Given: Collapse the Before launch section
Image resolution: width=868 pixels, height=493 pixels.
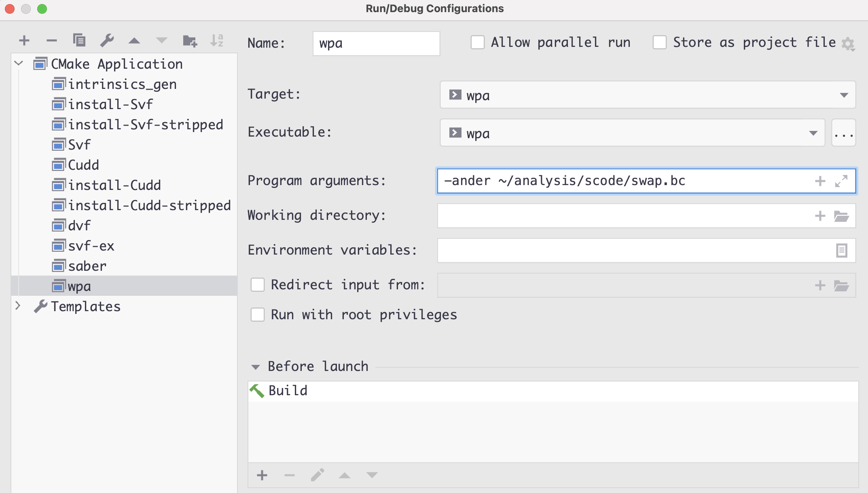Looking at the screenshot, I should (x=255, y=367).
